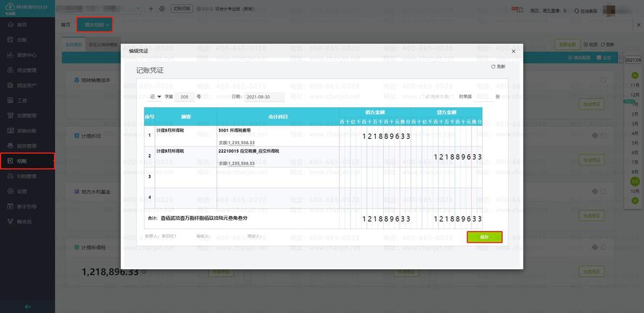Viewport: 644px width, 313px height.
Task: Select the 期末结转 tab
Action: 94,25
